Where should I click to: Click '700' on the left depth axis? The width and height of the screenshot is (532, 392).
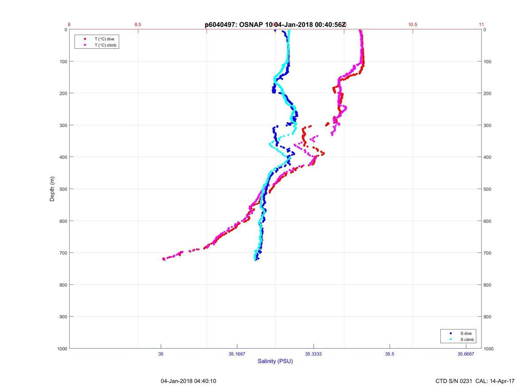click(x=63, y=253)
